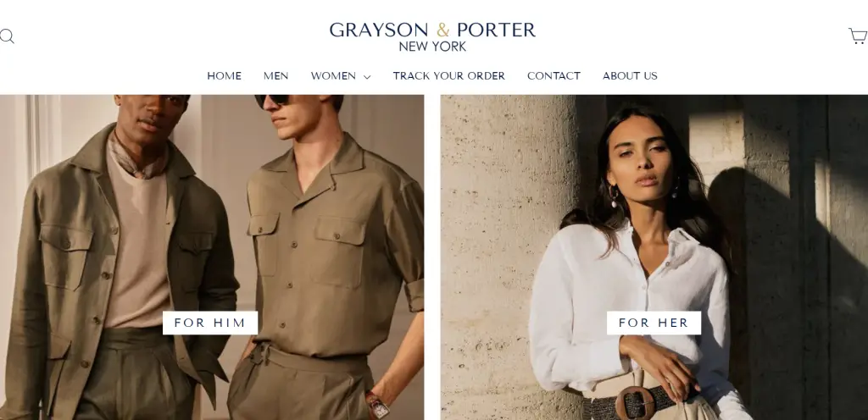Open the search magnifier icon
868x420 pixels.
[x=7, y=36]
